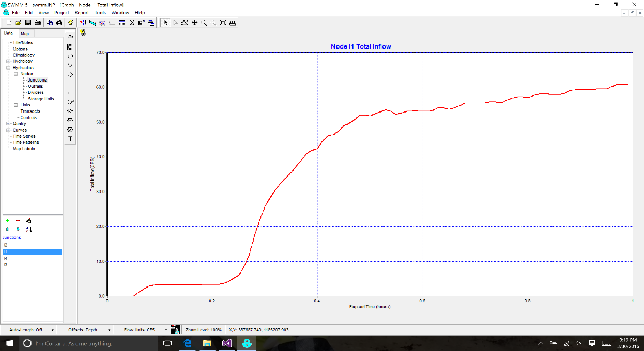Expand the Links tree node
The width and height of the screenshot is (644, 351).
tap(16, 105)
